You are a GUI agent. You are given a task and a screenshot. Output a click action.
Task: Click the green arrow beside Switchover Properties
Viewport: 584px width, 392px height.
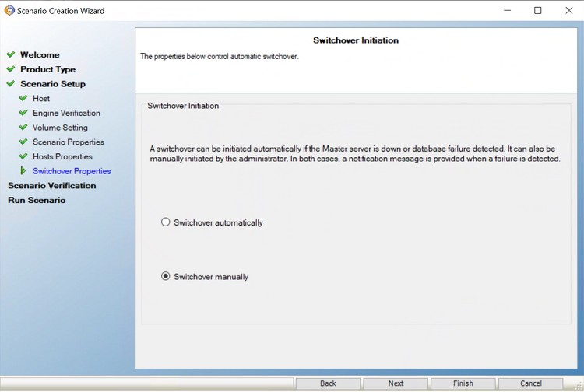coord(23,170)
